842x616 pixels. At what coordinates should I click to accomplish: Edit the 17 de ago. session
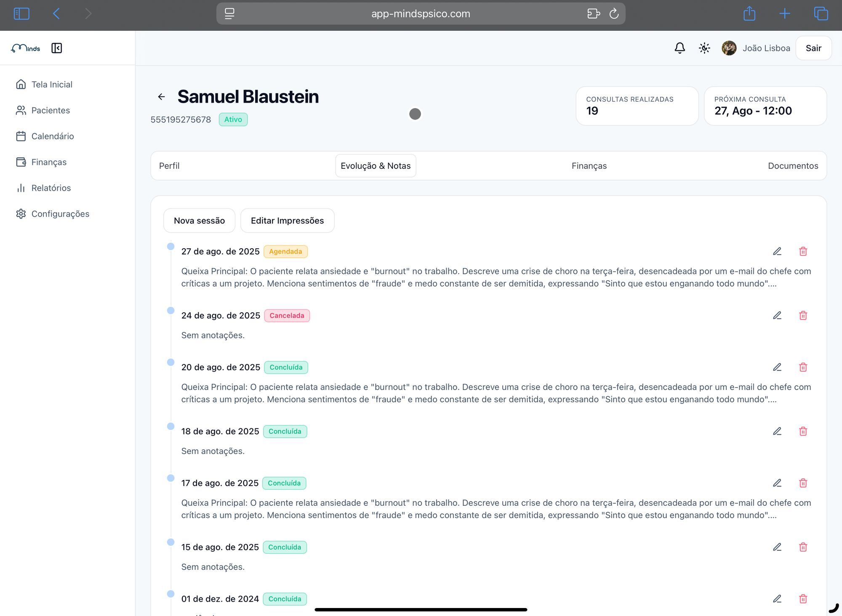pos(777,483)
